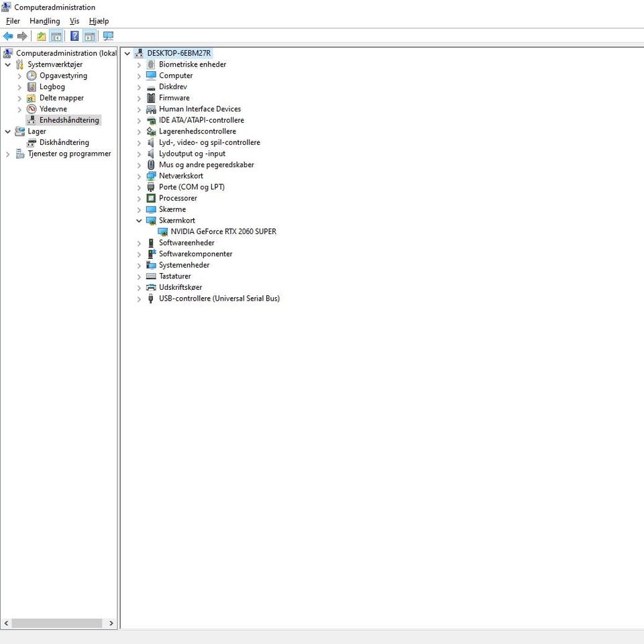Viewport: 644px width, 644px height.
Task: Click the Processorer CPU icon
Action: [151, 199]
